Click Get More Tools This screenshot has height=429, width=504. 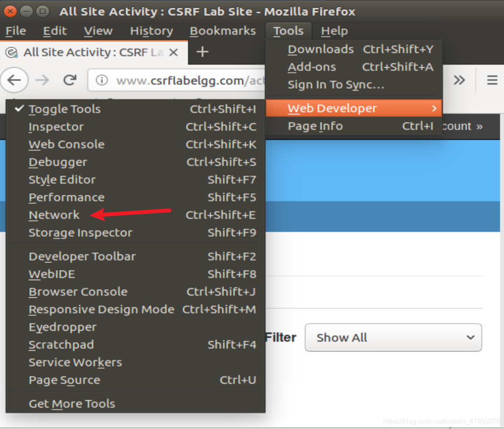tap(135, 404)
